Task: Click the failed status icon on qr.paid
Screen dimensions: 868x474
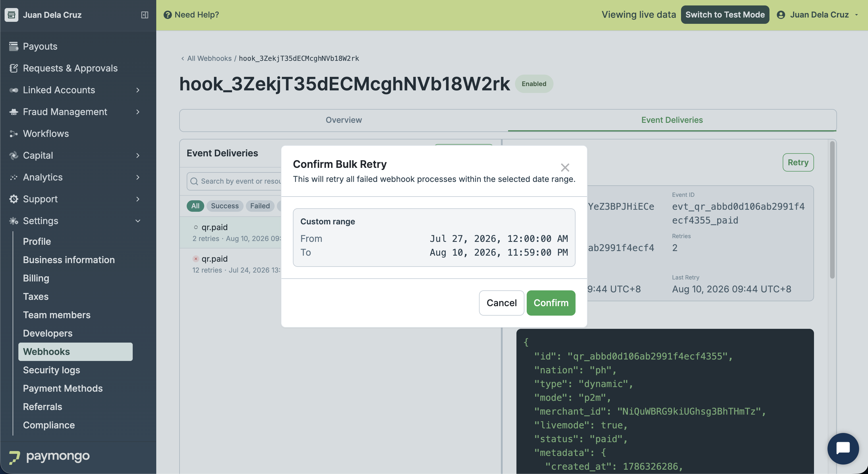Action: point(195,259)
